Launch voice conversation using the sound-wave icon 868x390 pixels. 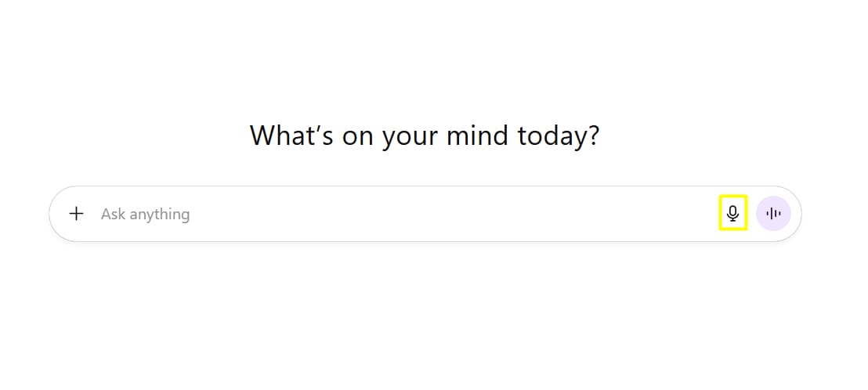point(773,213)
